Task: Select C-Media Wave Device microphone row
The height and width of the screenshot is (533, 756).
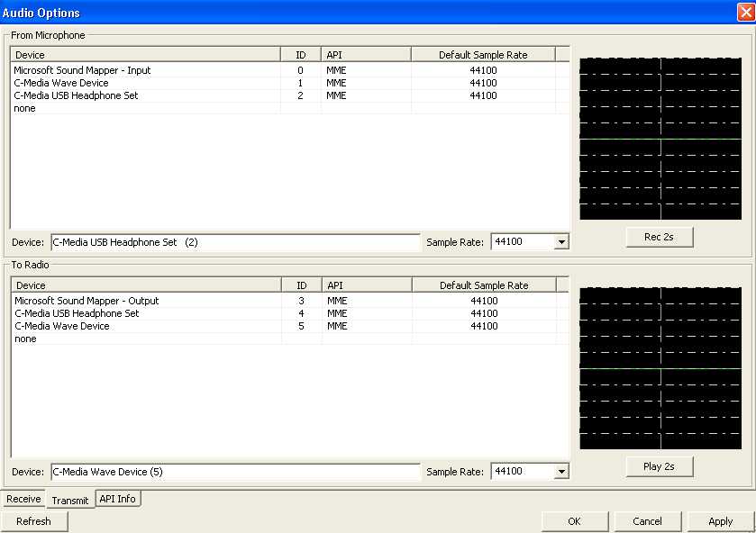Action: 289,83
